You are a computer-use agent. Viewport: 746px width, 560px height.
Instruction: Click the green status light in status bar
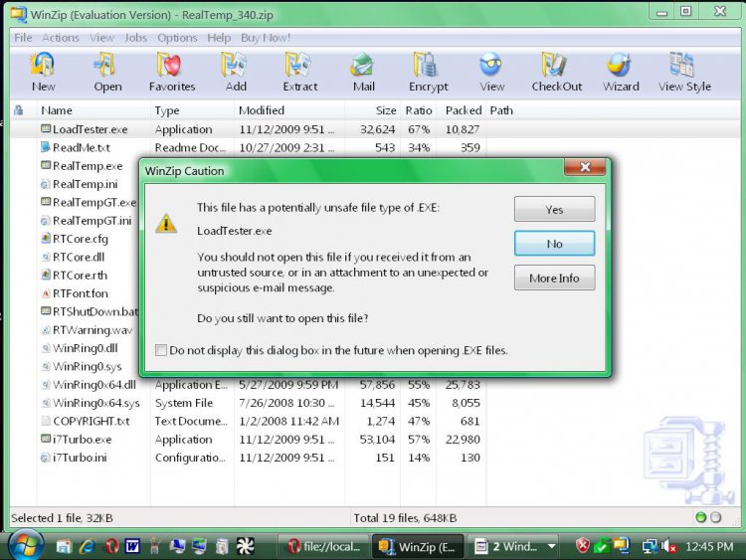click(701, 517)
